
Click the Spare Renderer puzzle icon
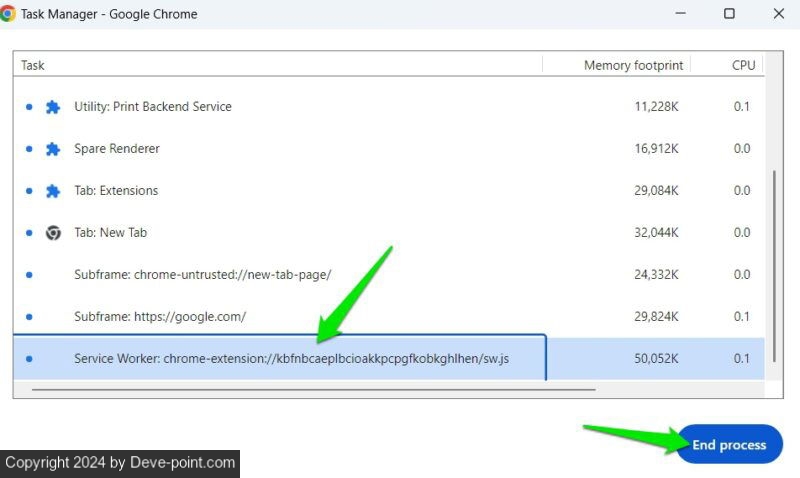coord(53,149)
